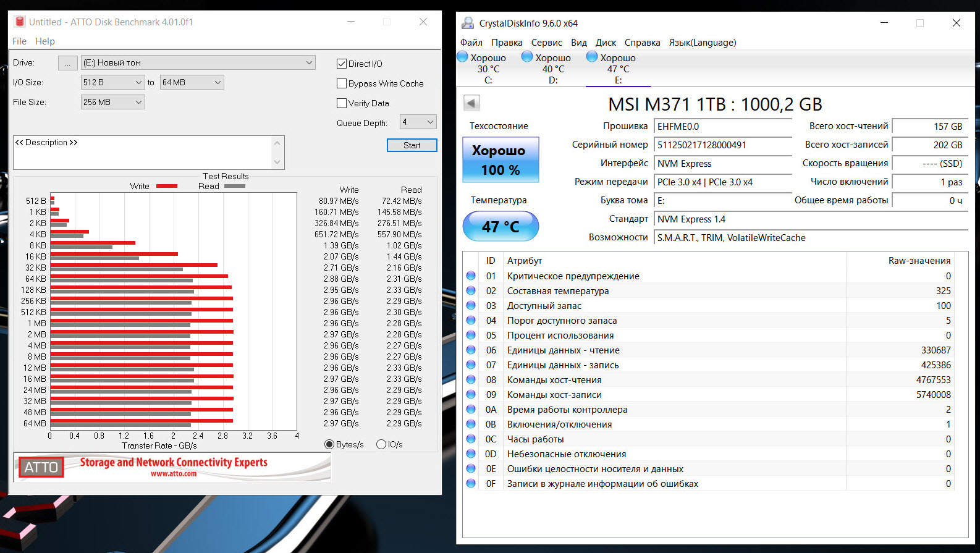Click the drive browse button (...)
This screenshot has width=980, height=553.
[68, 63]
